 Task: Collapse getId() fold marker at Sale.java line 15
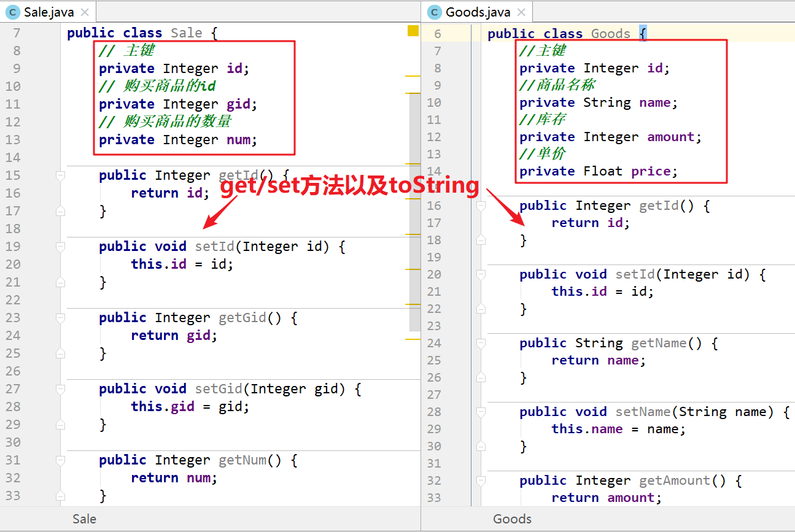[x=60, y=175]
